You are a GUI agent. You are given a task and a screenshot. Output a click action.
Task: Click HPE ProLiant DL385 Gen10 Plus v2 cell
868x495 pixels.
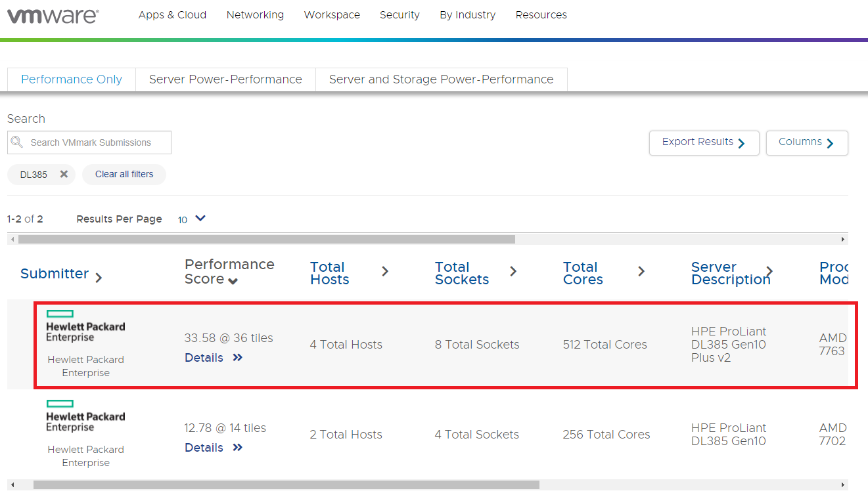tap(729, 345)
